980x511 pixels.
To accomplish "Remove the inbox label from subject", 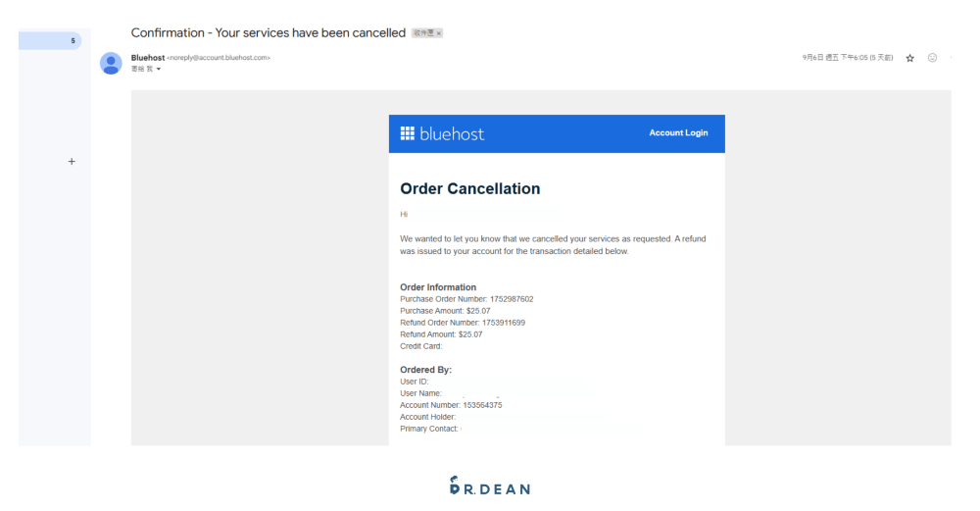I will (x=439, y=33).
